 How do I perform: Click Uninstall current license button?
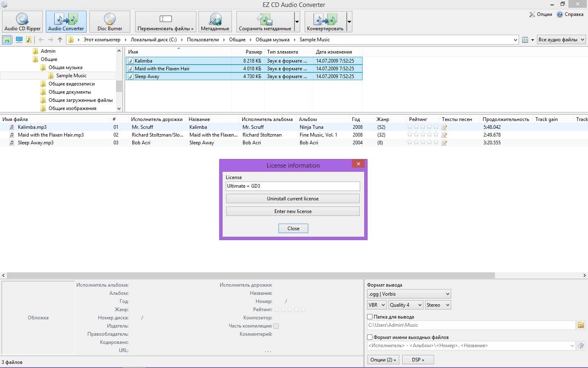tap(293, 199)
